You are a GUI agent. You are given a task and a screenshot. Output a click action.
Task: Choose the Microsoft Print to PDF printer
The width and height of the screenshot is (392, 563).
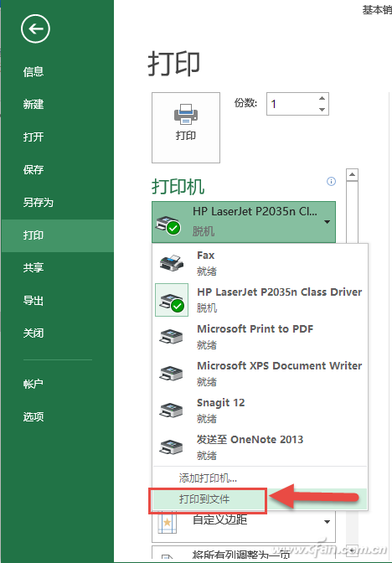click(260, 337)
